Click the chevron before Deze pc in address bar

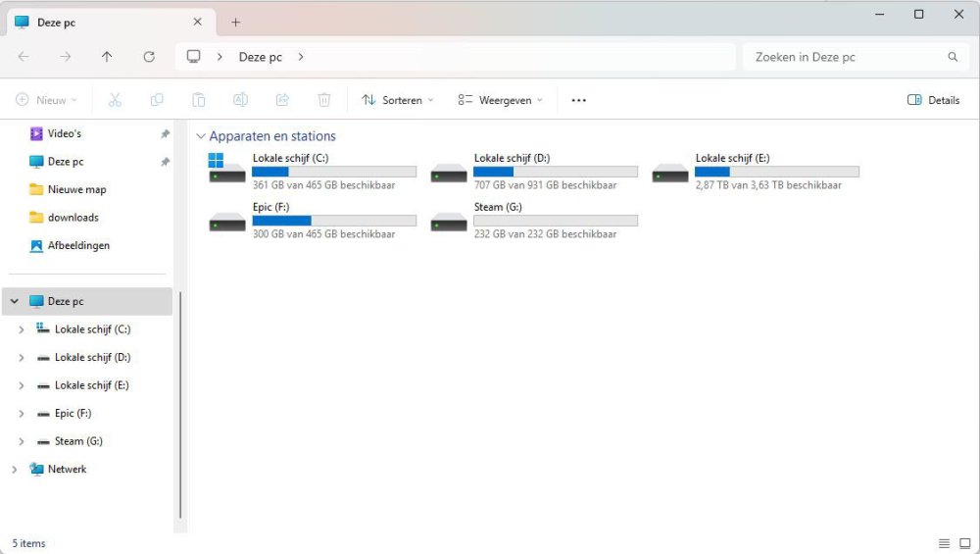pyautogui.click(x=220, y=57)
